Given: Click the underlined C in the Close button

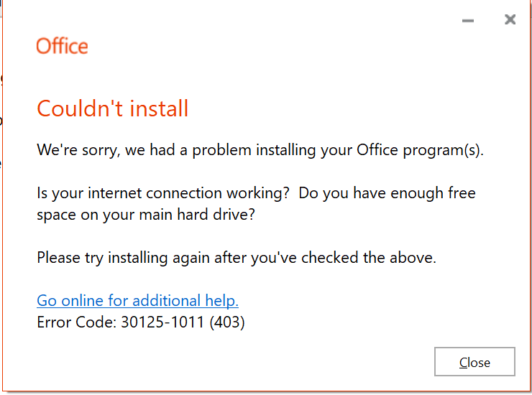Looking at the screenshot, I should 464,363.
